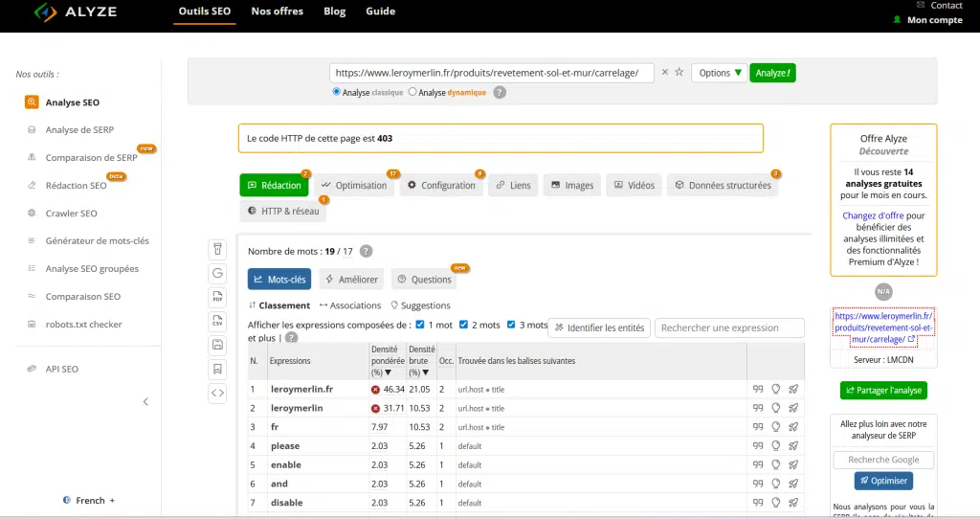Click the lightbulb icon in leroymerlin.fr row
The image size is (980, 519).
click(775, 389)
